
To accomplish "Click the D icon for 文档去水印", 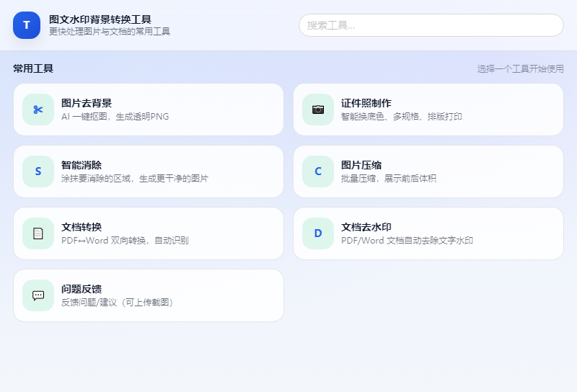I will 318,233.
